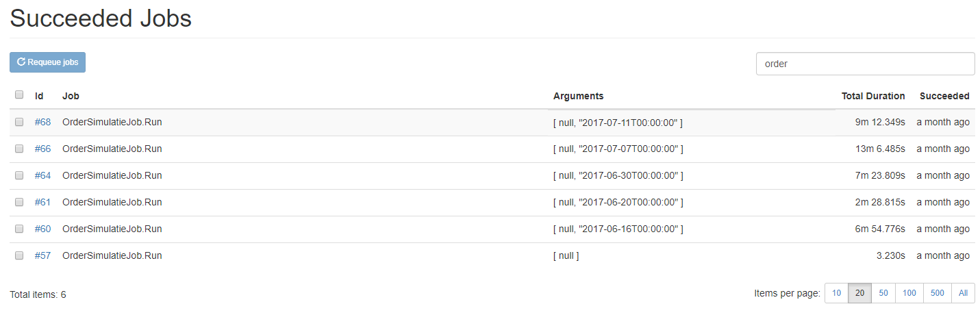Choose 500 items per page
980x315 pixels.
click(x=937, y=293)
